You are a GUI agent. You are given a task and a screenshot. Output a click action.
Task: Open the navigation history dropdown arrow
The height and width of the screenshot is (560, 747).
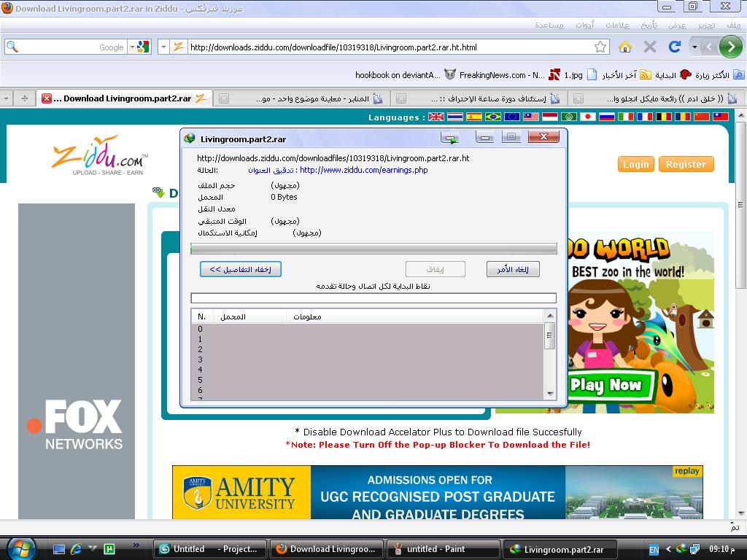click(x=694, y=47)
